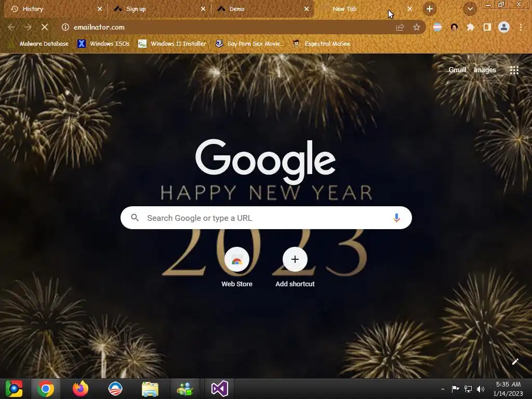Open the Google apps grid
This screenshot has height=399, width=532.
coord(514,70)
